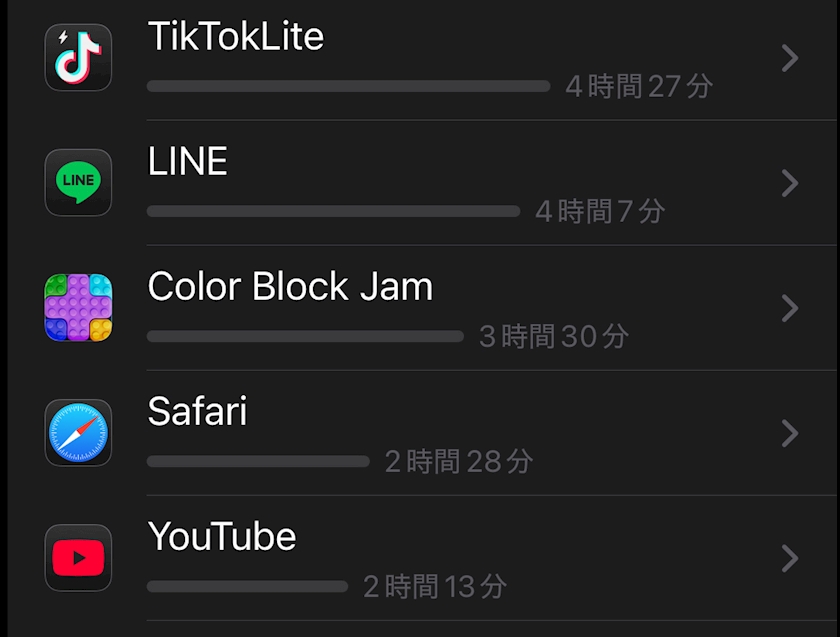Expand LINE row chevron
This screenshot has width=840, height=637.
(x=790, y=183)
